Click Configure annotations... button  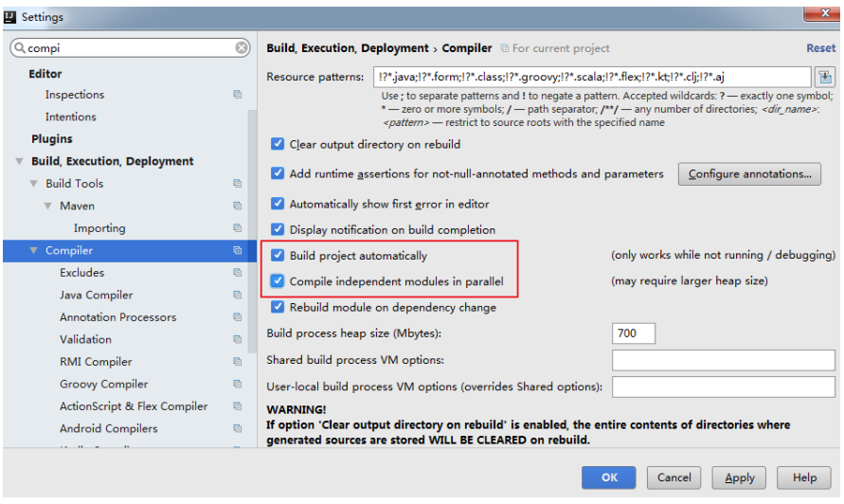click(749, 174)
